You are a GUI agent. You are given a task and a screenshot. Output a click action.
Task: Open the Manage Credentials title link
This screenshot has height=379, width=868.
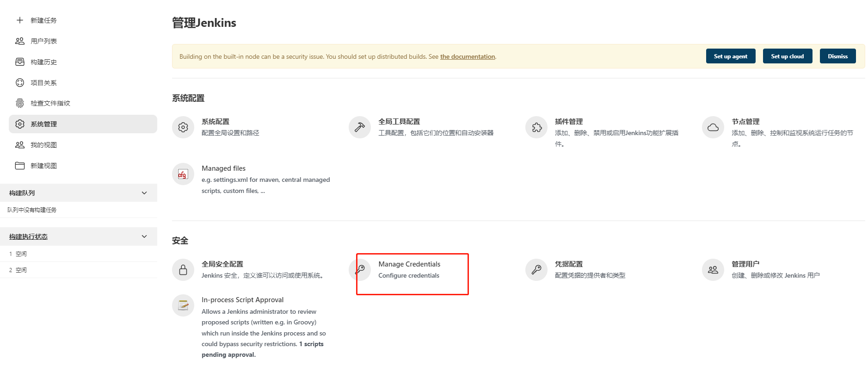coord(409,264)
